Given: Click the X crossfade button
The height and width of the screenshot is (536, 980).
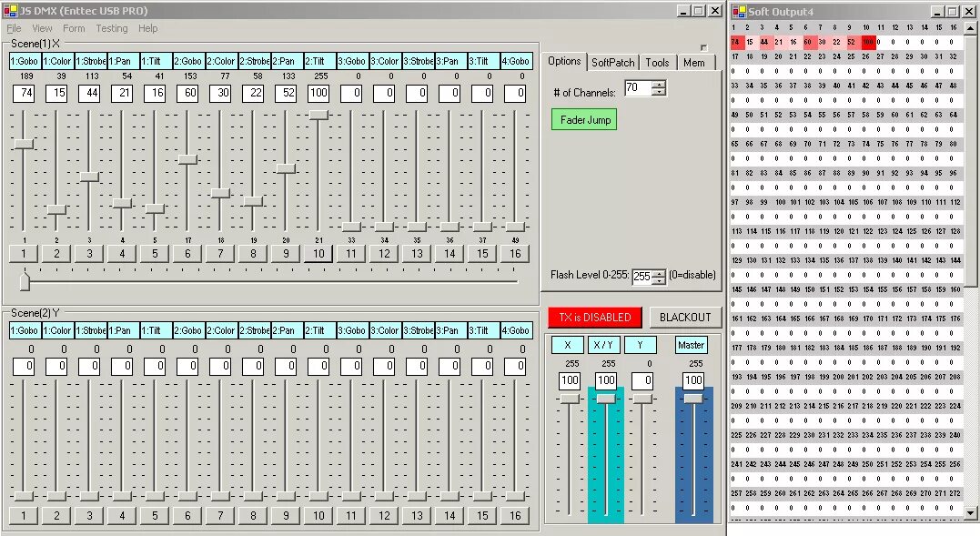Looking at the screenshot, I should click(568, 345).
